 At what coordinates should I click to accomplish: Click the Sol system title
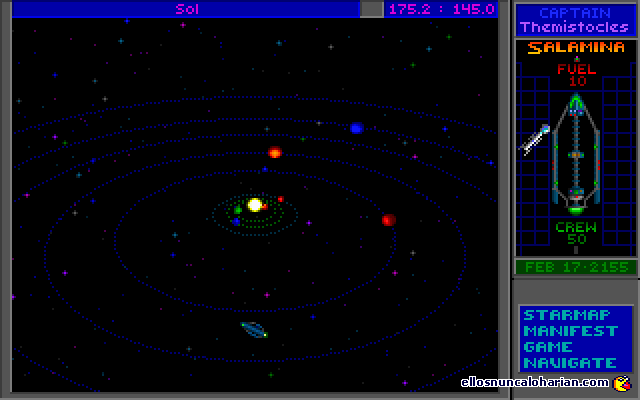(x=187, y=9)
